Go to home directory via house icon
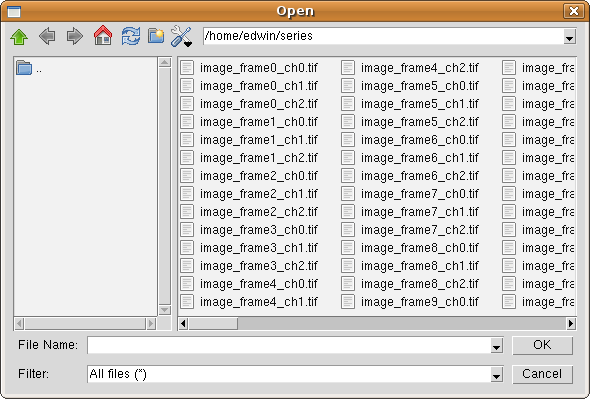This screenshot has width=590, height=399. (103, 36)
